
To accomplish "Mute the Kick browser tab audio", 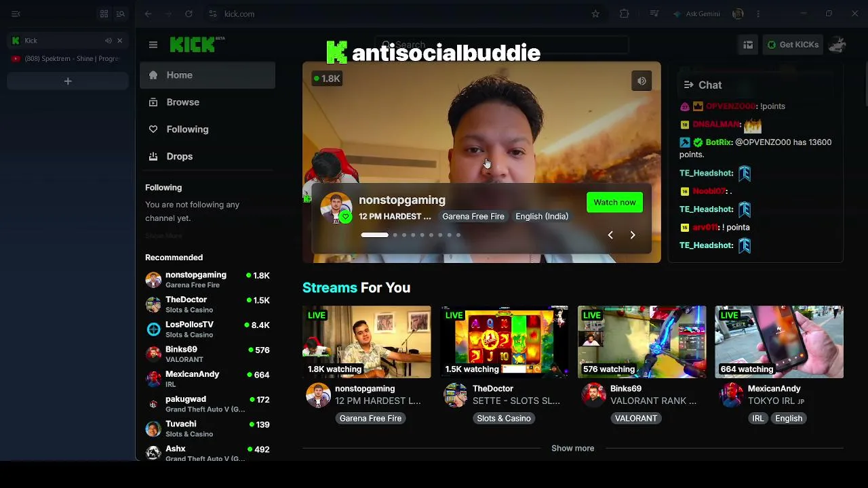I will tap(108, 41).
